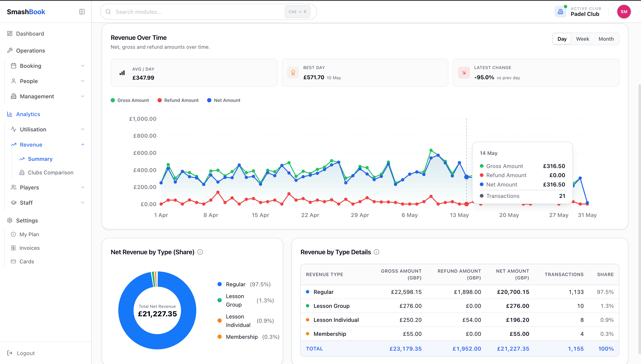Switch chart to Week view
Viewport: 641px width, 364px height.
[582, 39]
